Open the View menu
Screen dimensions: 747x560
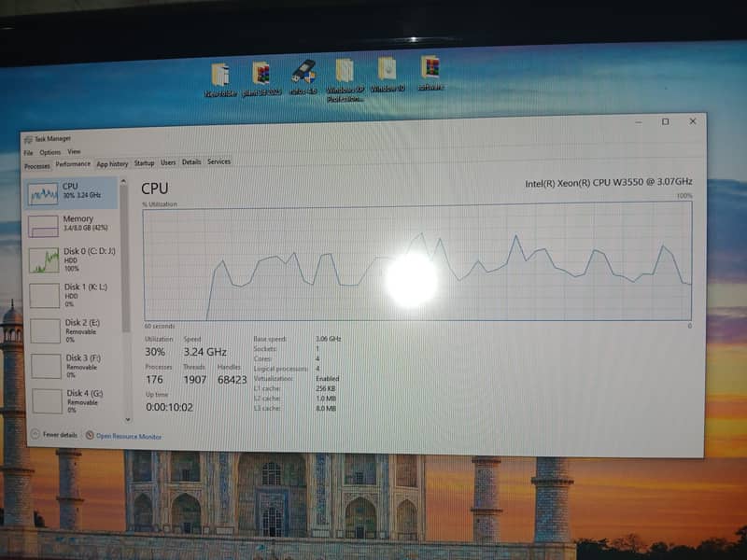coord(74,151)
